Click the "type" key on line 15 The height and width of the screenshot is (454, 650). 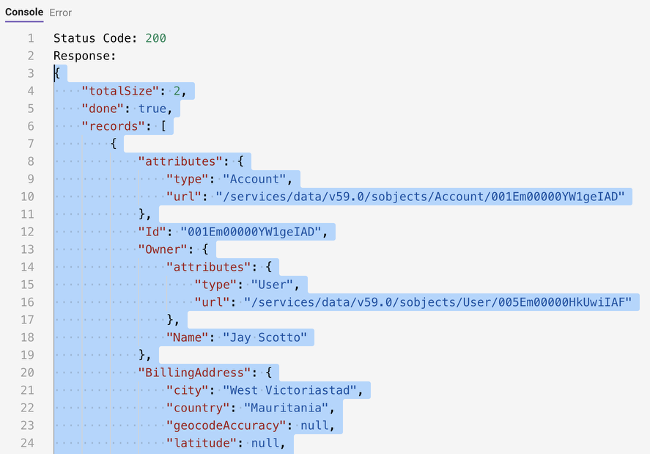pos(216,284)
